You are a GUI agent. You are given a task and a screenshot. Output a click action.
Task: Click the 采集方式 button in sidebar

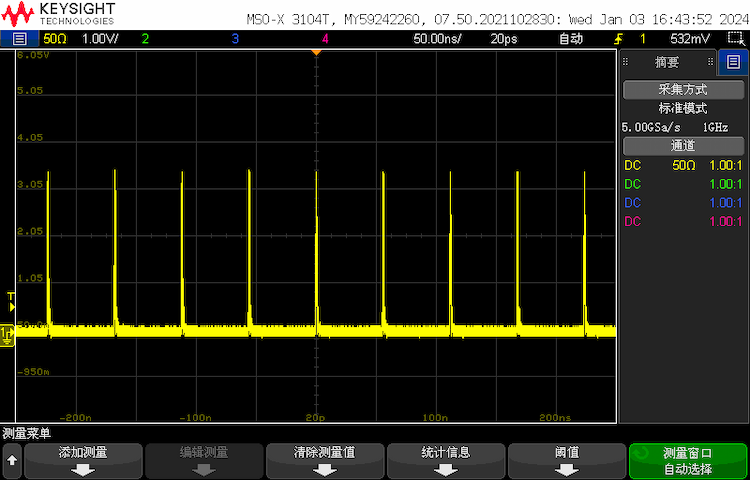(683, 89)
